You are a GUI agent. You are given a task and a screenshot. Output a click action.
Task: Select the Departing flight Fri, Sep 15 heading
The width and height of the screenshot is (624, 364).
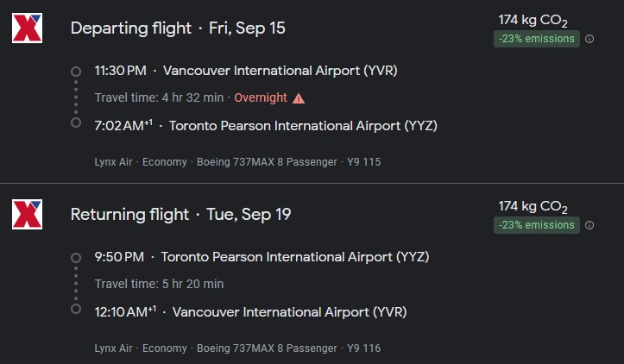point(178,28)
